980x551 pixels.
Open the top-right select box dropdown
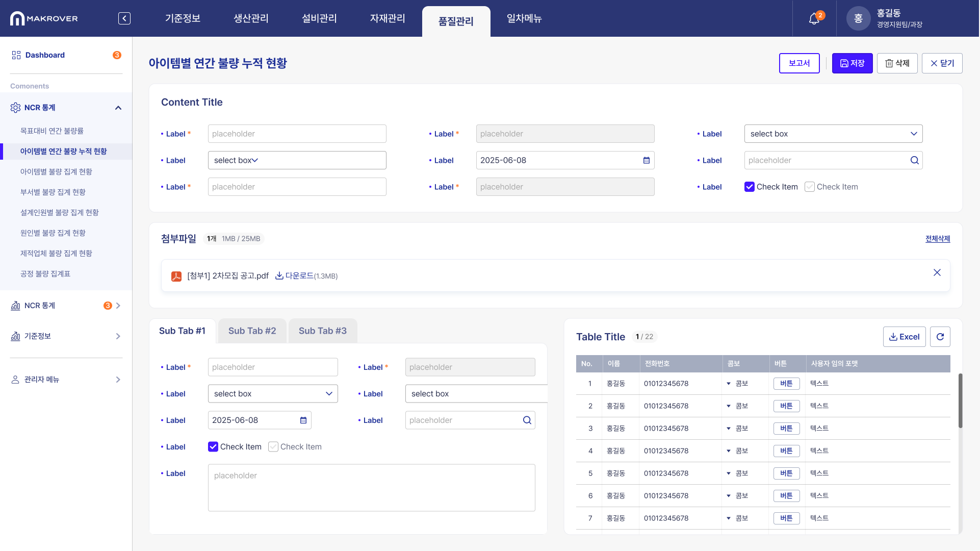pyautogui.click(x=833, y=134)
